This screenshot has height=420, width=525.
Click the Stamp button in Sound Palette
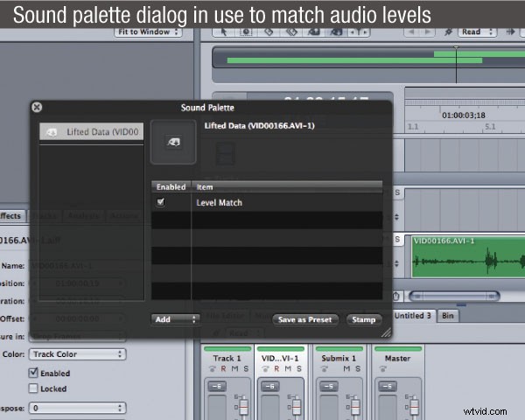pyautogui.click(x=364, y=319)
